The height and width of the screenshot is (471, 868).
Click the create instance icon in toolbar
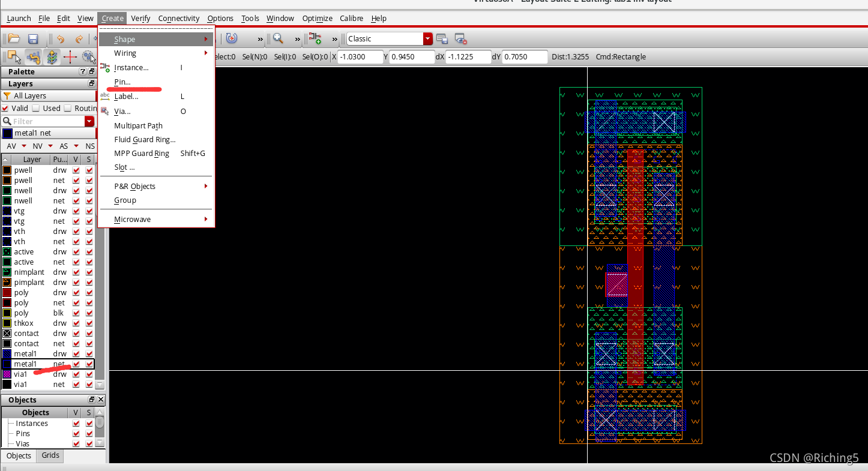315,38
